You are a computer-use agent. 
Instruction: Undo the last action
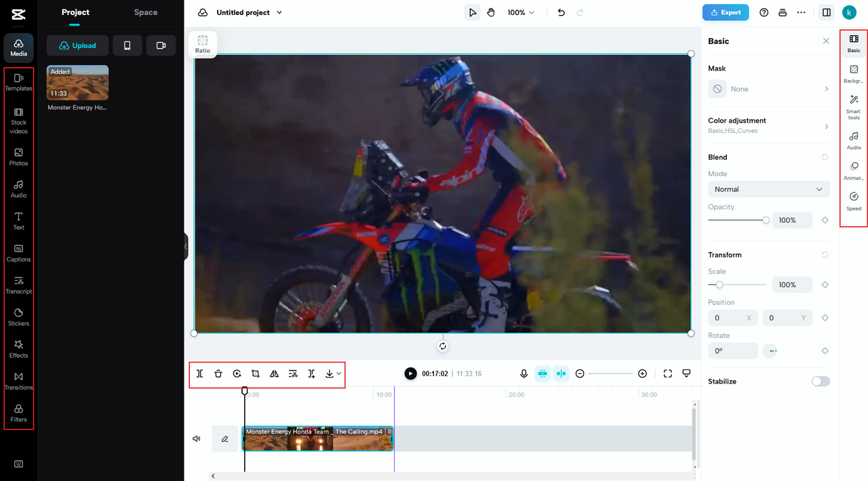click(x=561, y=12)
